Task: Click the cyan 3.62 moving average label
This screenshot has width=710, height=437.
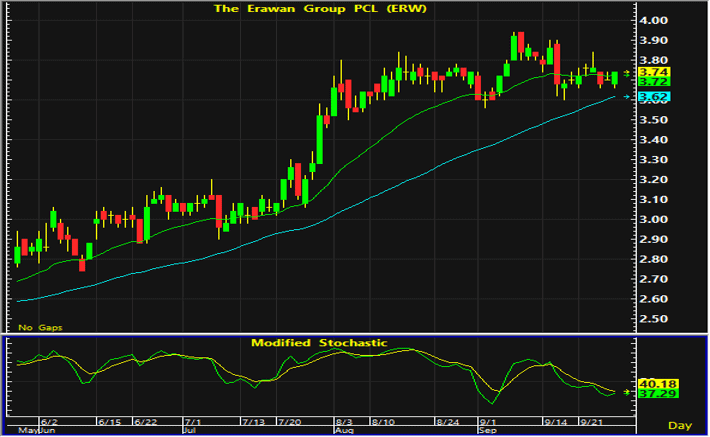Action: [x=654, y=96]
